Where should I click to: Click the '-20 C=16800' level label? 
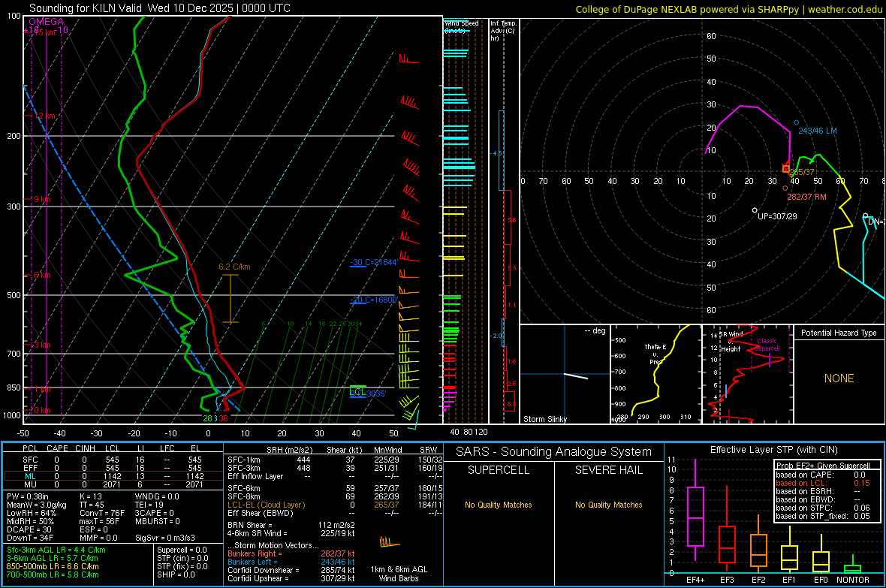(373, 300)
